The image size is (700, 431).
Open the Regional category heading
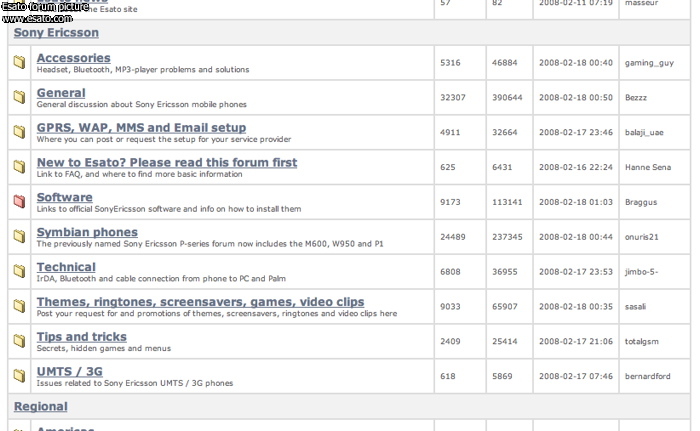(40, 406)
